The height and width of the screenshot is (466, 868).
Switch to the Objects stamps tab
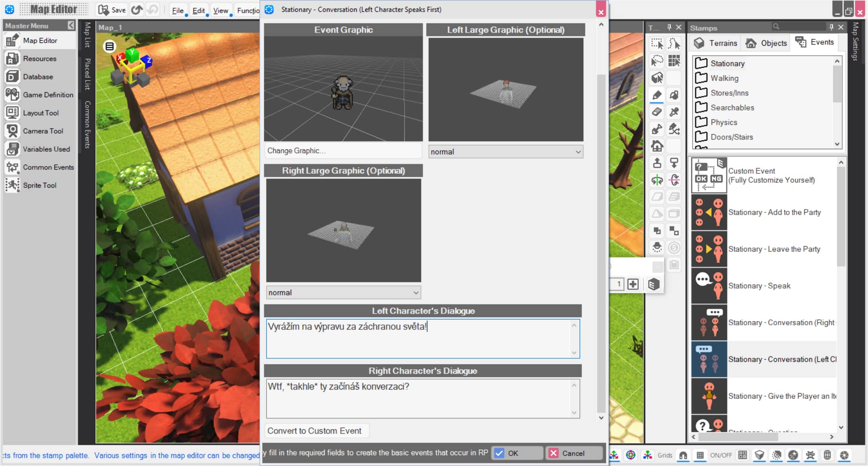[766, 43]
